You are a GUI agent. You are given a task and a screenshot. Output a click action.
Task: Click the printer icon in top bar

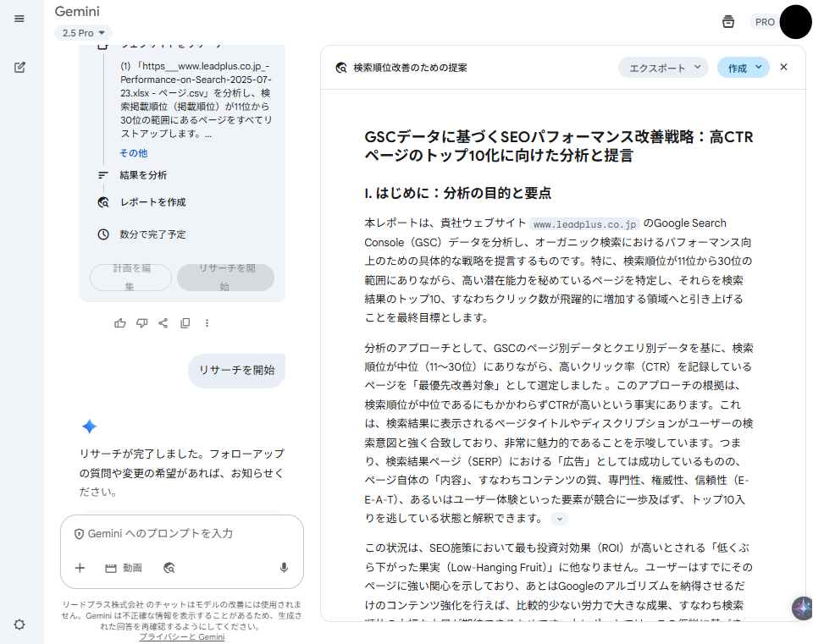point(728,22)
